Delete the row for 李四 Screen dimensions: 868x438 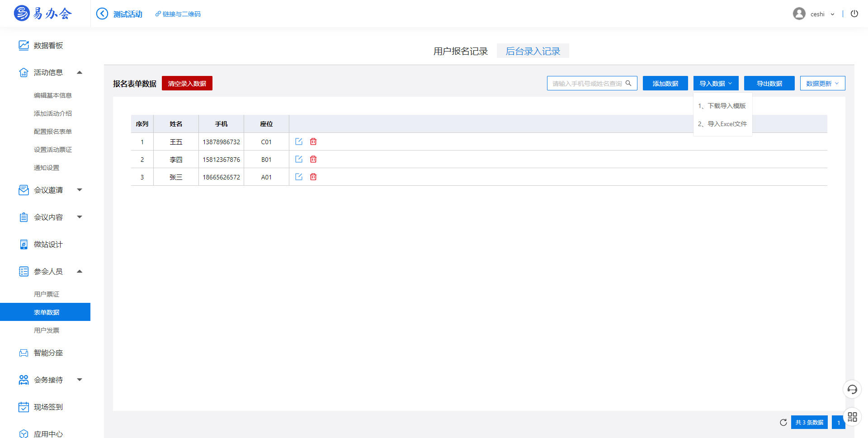click(x=313, y=159)
